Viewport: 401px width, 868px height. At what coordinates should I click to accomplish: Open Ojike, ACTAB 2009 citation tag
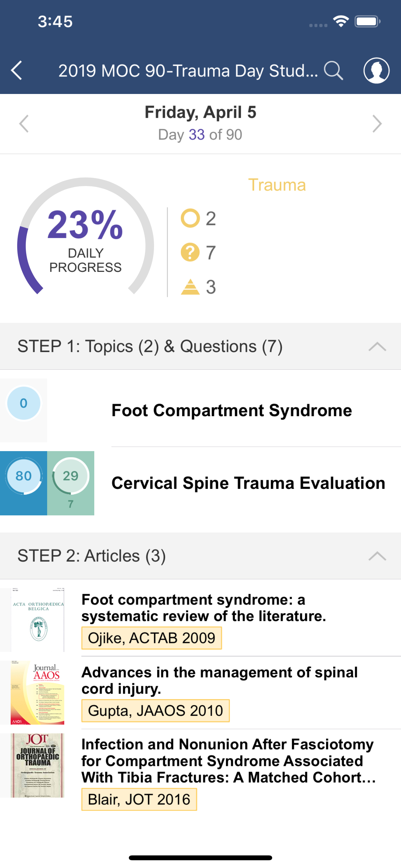tap(152, 638)
